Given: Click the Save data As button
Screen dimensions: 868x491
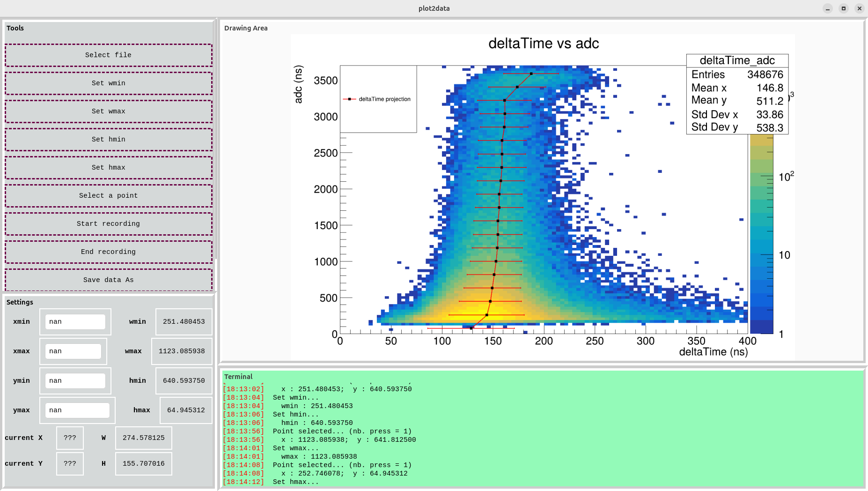Looking at the screenshot, I should pos(109,280).
